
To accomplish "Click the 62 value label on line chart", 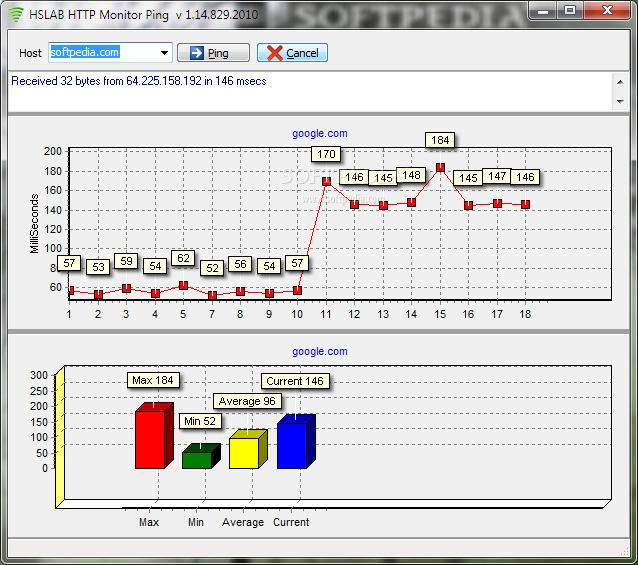I will pyautogui.click(x=183, y=258).
